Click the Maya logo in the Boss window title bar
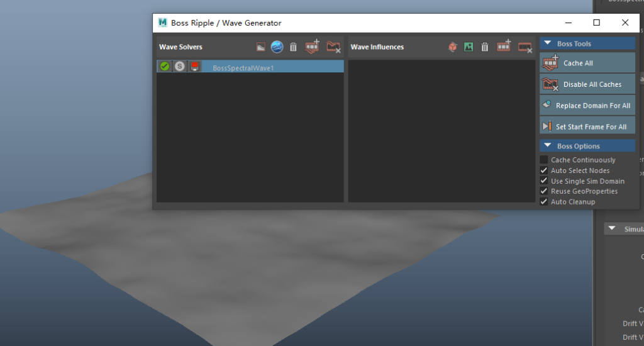The image size is (644, 346). tap(163, 23)
